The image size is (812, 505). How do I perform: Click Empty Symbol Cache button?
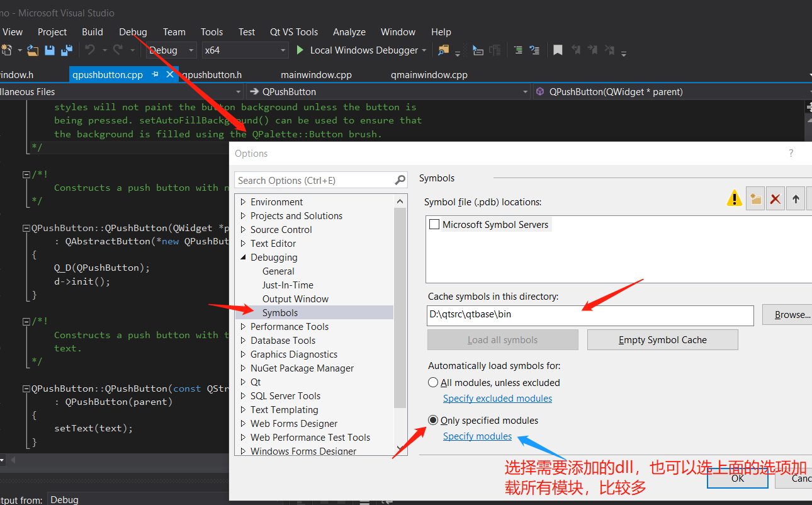[662, 340]
